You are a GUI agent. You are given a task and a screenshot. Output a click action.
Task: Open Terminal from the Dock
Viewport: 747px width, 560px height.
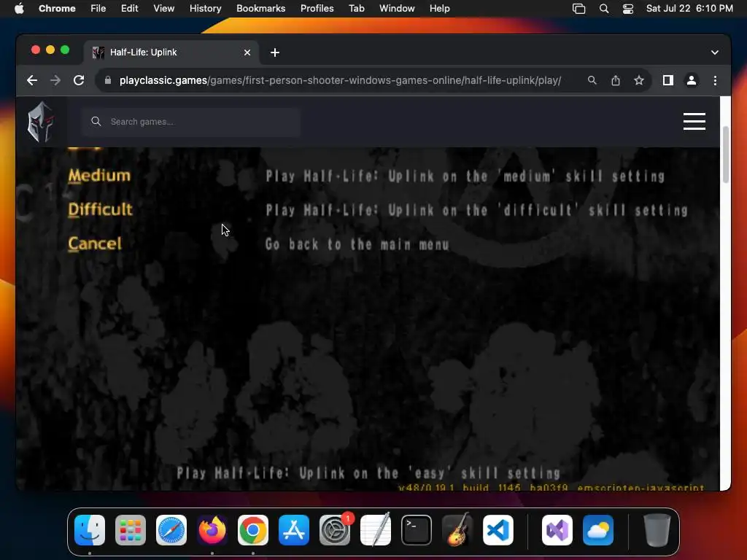(417, 530)
